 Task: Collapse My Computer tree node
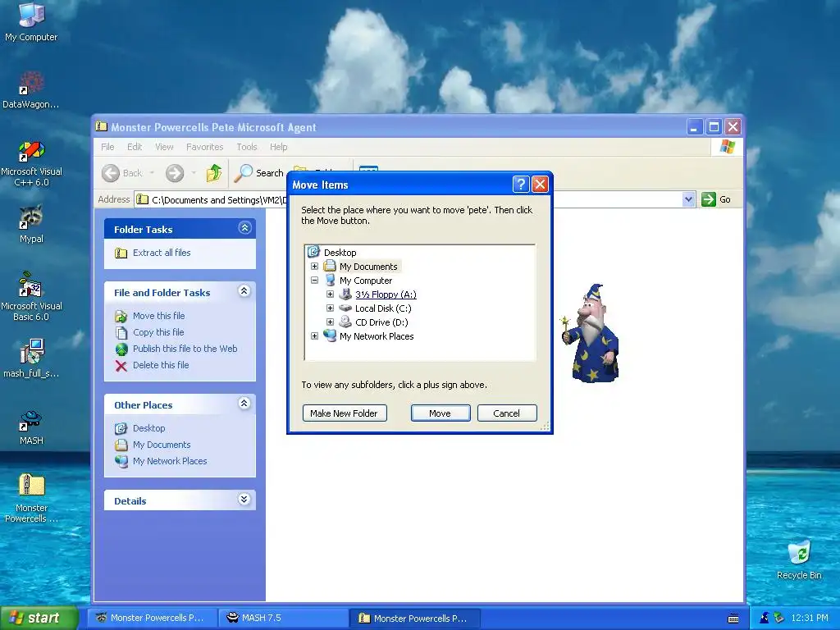coord(314,281)
